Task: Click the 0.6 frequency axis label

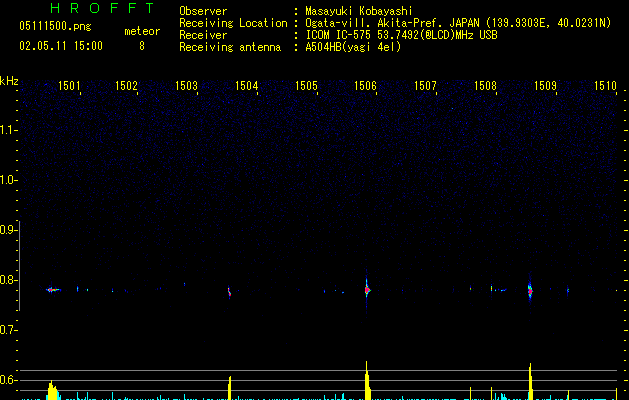Action: pos(8,380)
